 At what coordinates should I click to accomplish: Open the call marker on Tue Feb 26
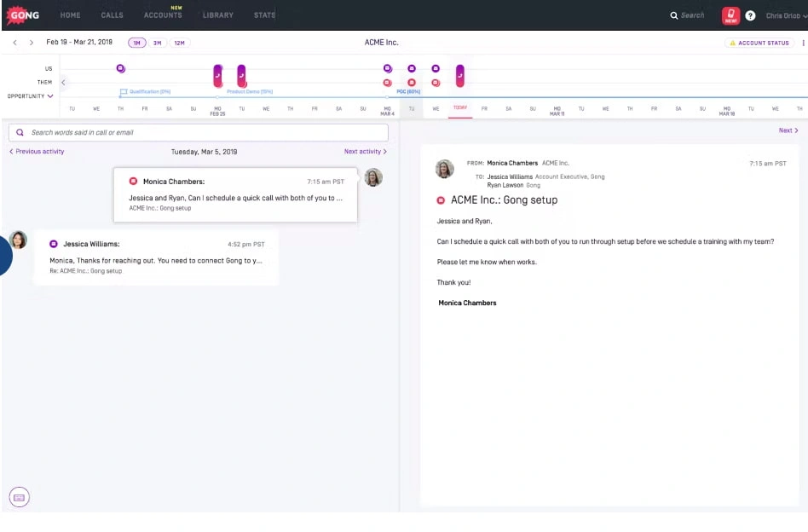pos(242,76)
